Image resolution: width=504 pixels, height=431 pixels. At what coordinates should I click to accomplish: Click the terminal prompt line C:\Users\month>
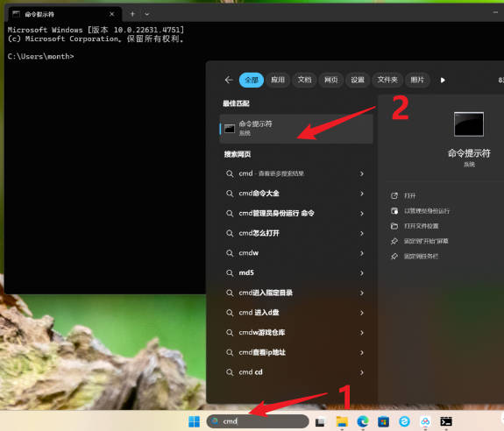[x=41, y=57]
